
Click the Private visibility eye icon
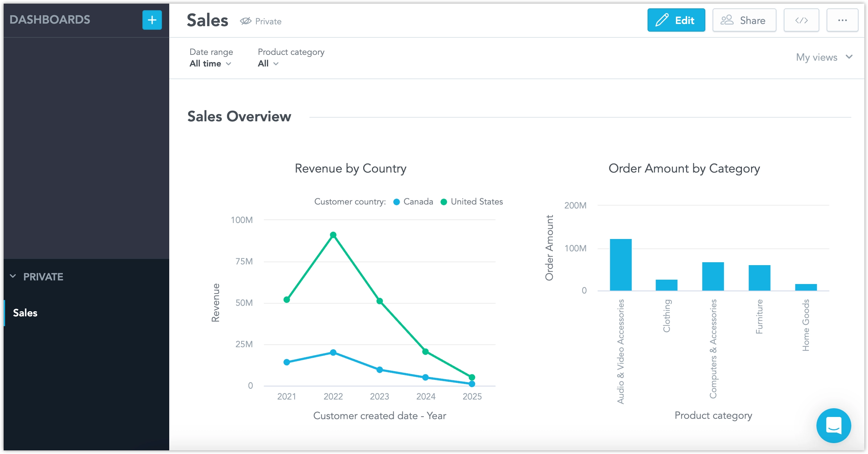245,21
